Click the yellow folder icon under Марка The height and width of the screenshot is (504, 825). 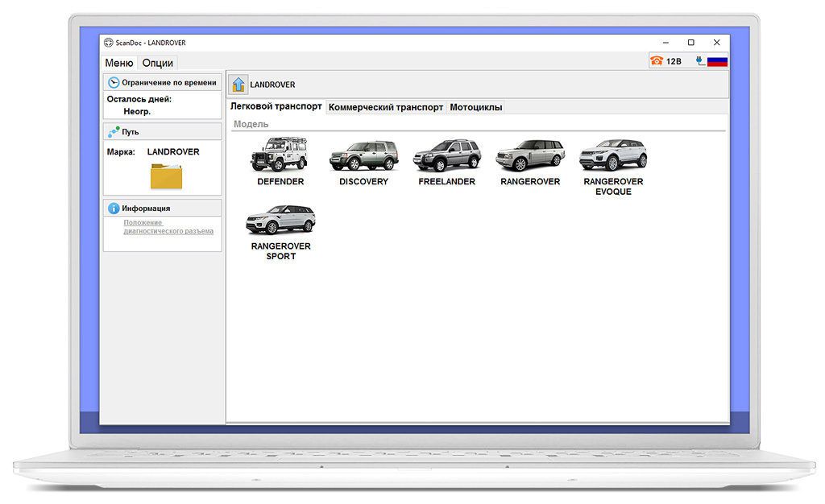click(x=166, y=176)
